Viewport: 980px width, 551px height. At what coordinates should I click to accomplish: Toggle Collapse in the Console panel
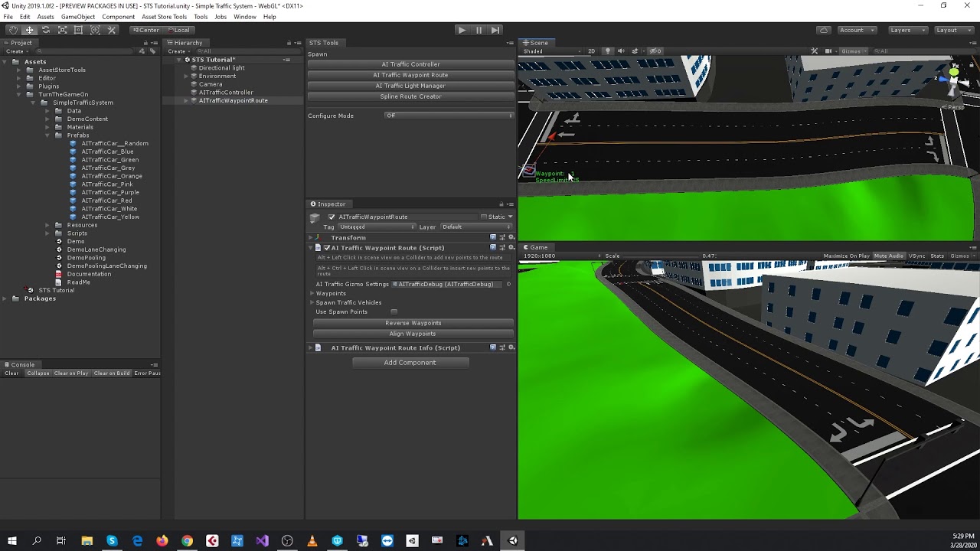[38, 373]
